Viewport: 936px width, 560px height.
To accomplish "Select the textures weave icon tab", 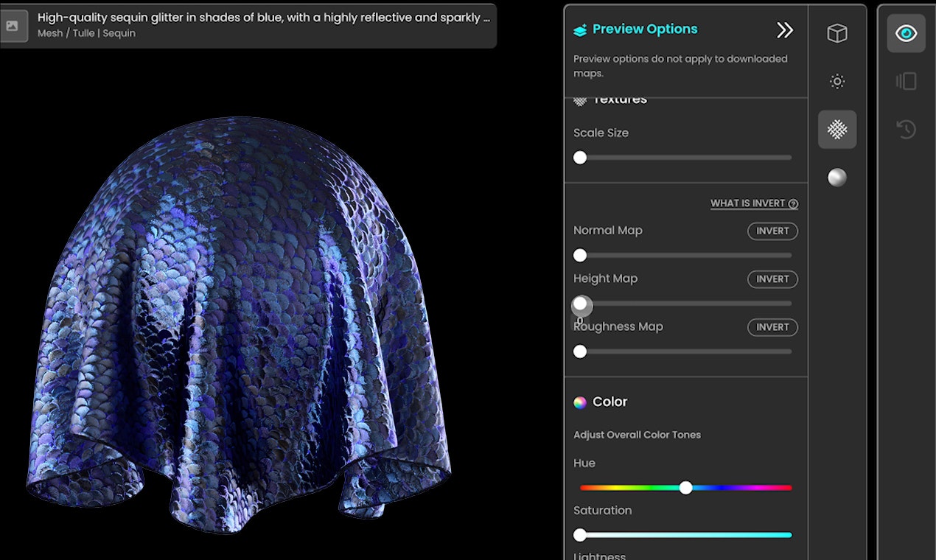I will [x=837, y=130].
